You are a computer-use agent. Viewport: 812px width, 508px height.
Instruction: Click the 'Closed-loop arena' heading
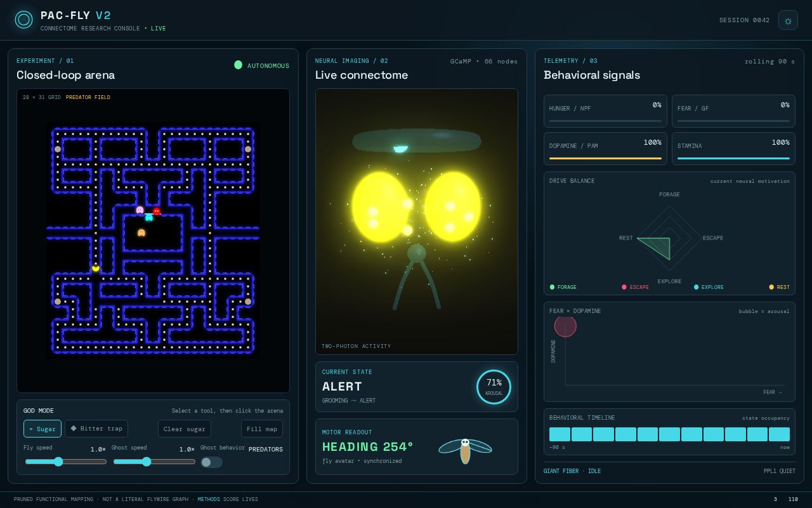click(66, 75)
